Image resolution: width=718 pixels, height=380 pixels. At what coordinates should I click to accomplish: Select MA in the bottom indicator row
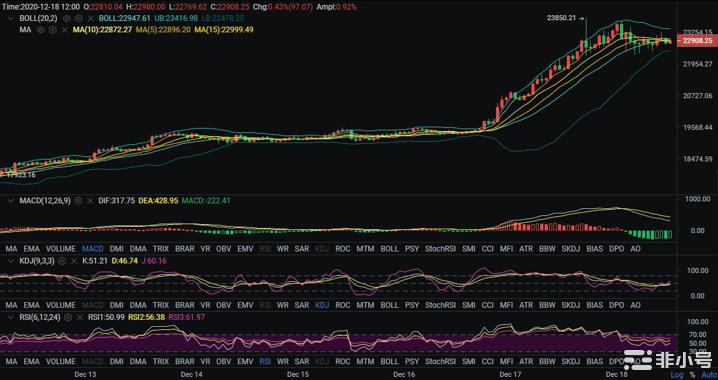(x=11, y=362)
